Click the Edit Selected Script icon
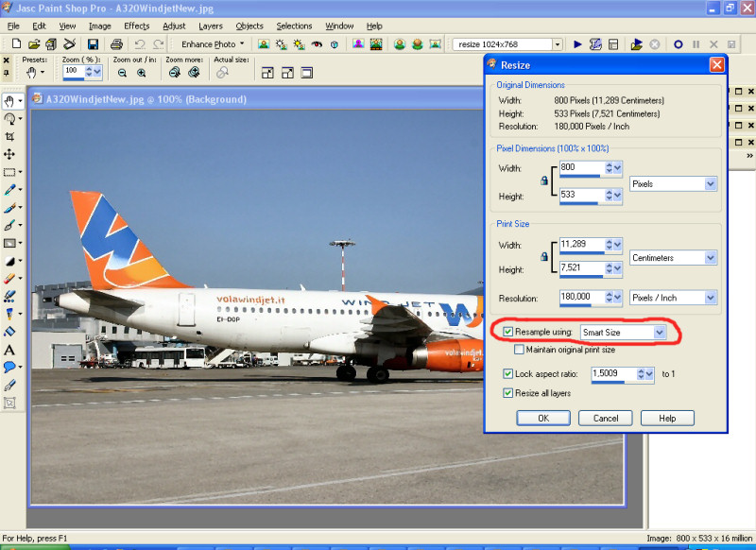Image resolution: width=756 pixels, height=550 pixels. point(595,44)
